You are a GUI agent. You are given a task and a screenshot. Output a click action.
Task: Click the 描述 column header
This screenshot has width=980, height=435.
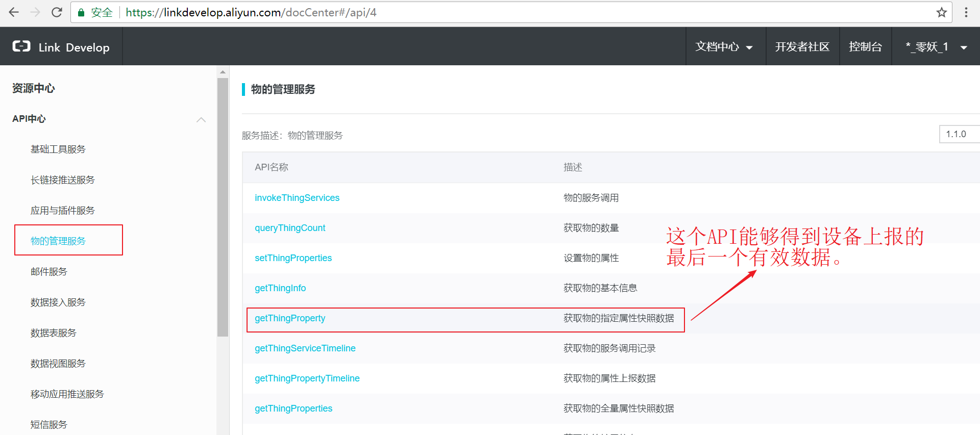573,167
